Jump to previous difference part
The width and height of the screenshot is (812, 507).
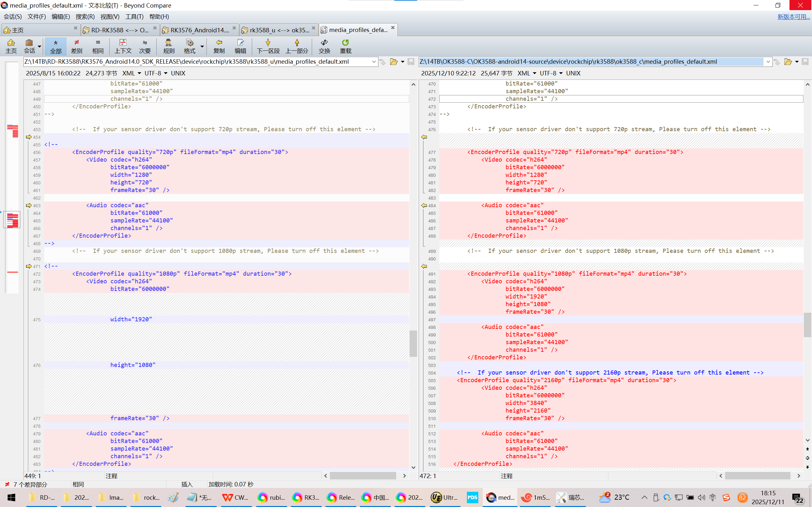tap(297, 46)
